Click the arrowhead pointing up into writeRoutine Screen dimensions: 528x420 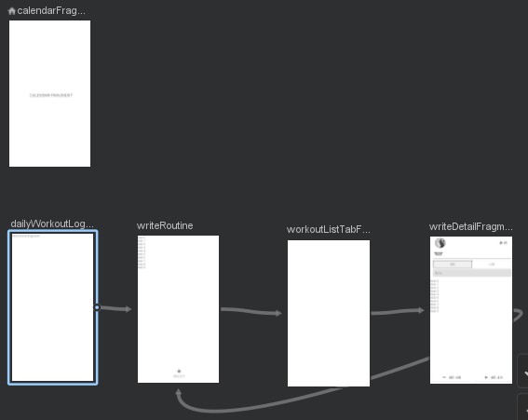pos(179,392)
